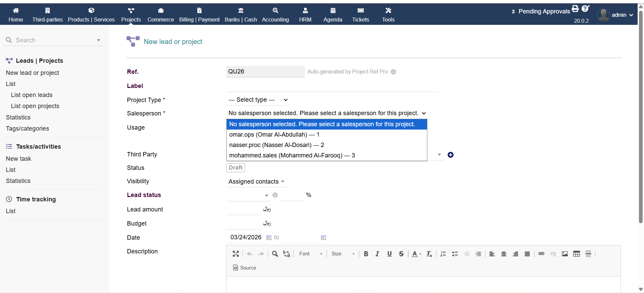Toggle bold formatting in description editor
The height and width of the screenshot is (293, 644).
point(366,254)
